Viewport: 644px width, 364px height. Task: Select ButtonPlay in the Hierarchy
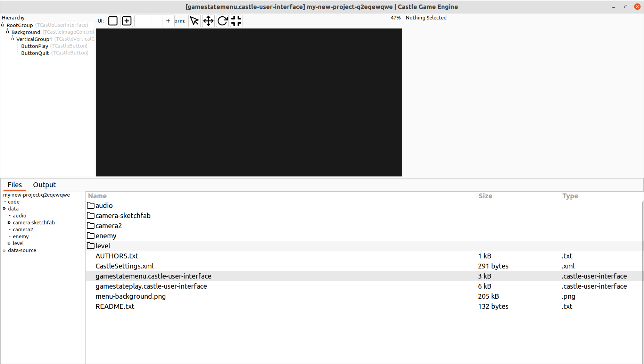tap(34, 46)
